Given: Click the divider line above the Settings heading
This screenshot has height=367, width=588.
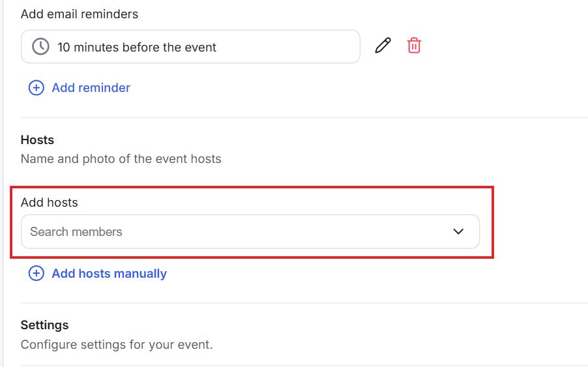Looking at the screenshot, I should click(293, 303).
